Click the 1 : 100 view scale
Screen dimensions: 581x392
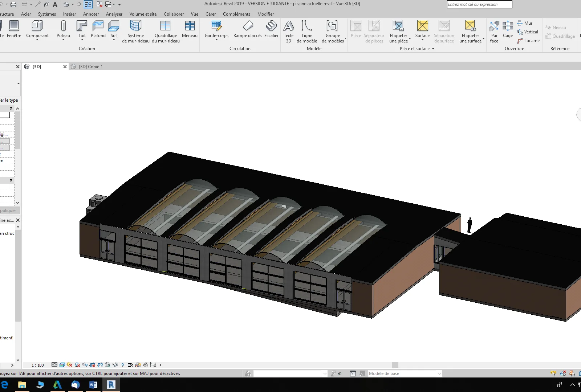[x=37, y=365]
